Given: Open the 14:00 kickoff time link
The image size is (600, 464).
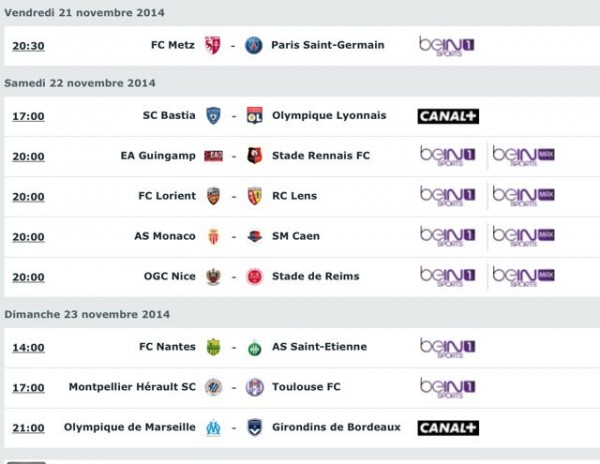Looking at the screenshot, I should click(x=28, y=348).
